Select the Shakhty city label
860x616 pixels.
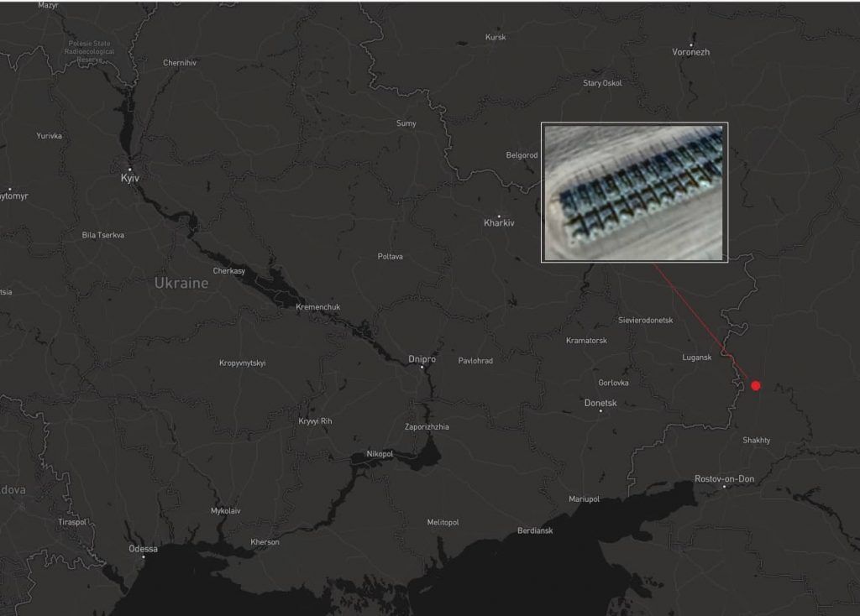point(756,441)
